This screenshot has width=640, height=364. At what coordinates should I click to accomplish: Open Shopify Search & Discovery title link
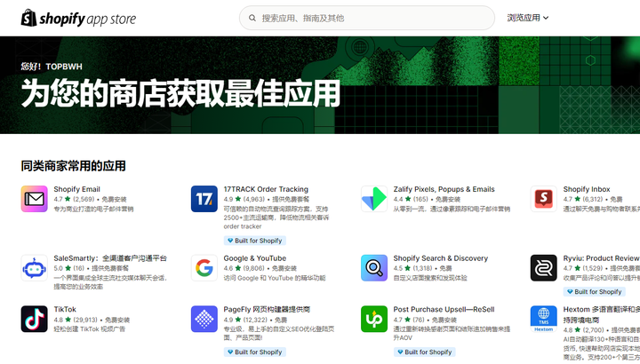point(440,258)
